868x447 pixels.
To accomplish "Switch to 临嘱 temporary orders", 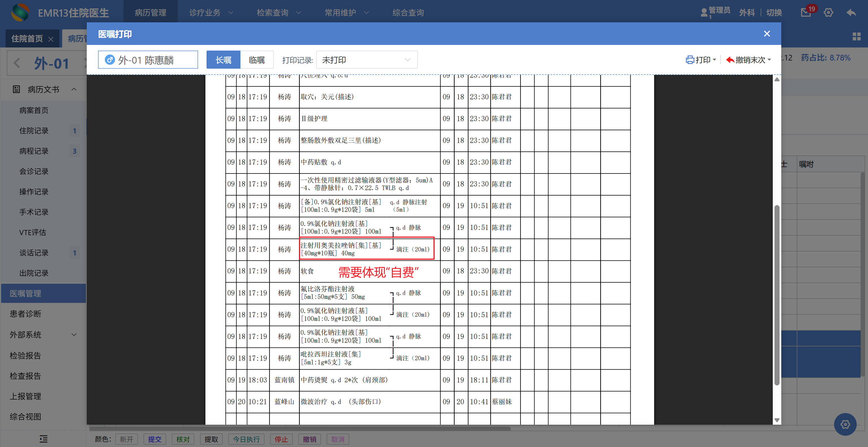I will (257, 60).
